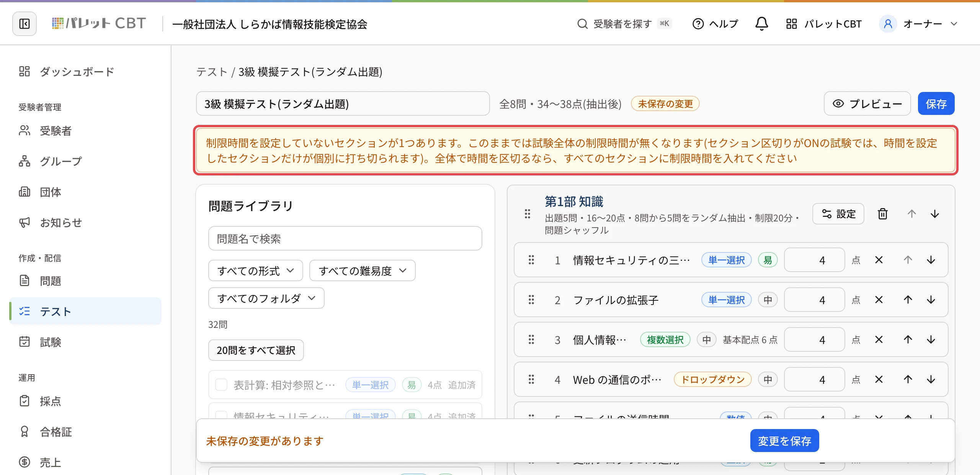Viewport: 980px width, 475px height.
Task: Expand the すべてのフォルダ filter dropdown
Action: [266, 298]
